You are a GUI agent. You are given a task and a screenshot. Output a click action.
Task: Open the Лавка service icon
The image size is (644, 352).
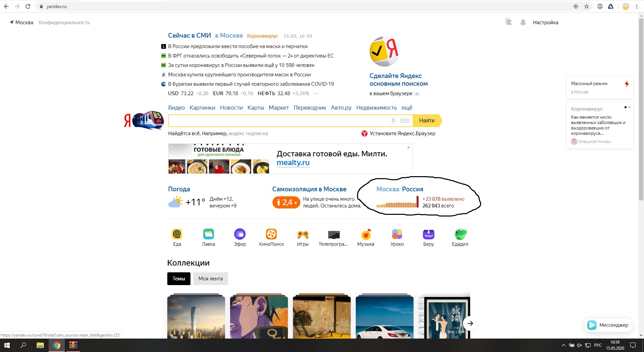[208, 234]
